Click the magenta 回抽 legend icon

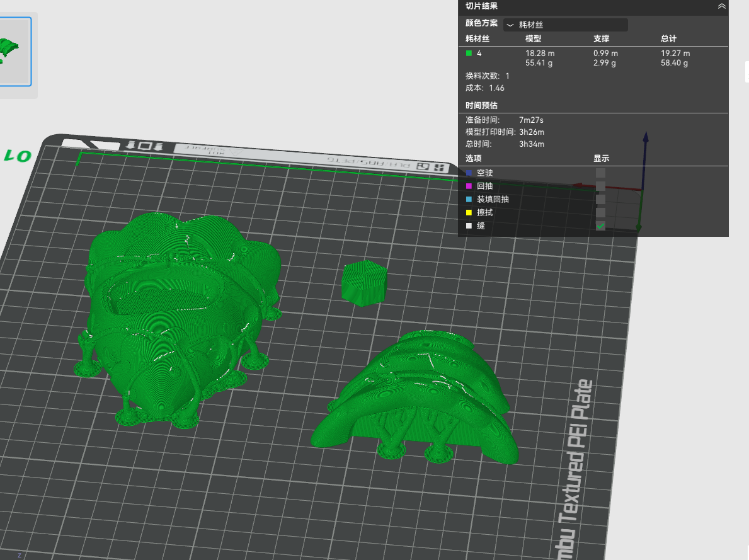(469, 186)
